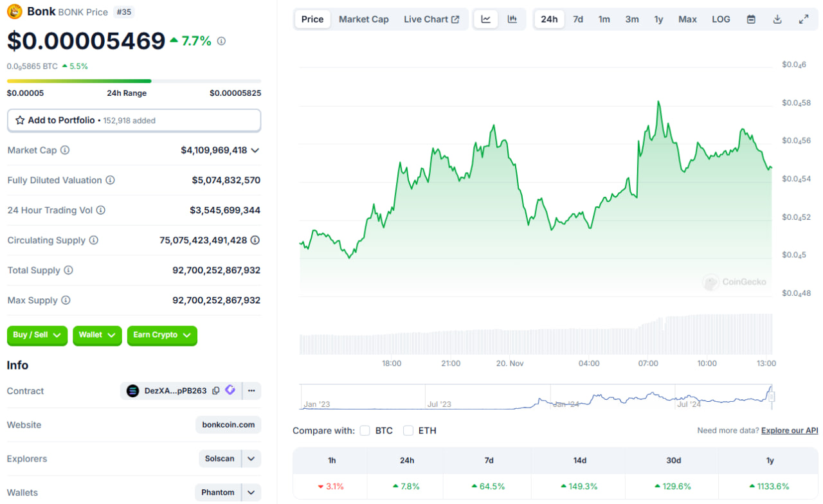Open the Wallet dropdown
This screenshot has height=504, width=823.
coord(97,335)
